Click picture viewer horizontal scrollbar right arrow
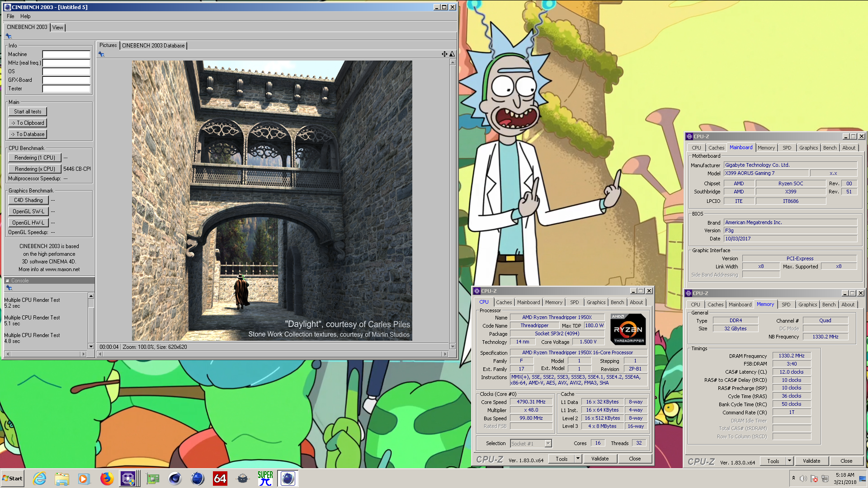Image resolution: width=868 pixels, height=488 pixels. [x=445, y=354]
